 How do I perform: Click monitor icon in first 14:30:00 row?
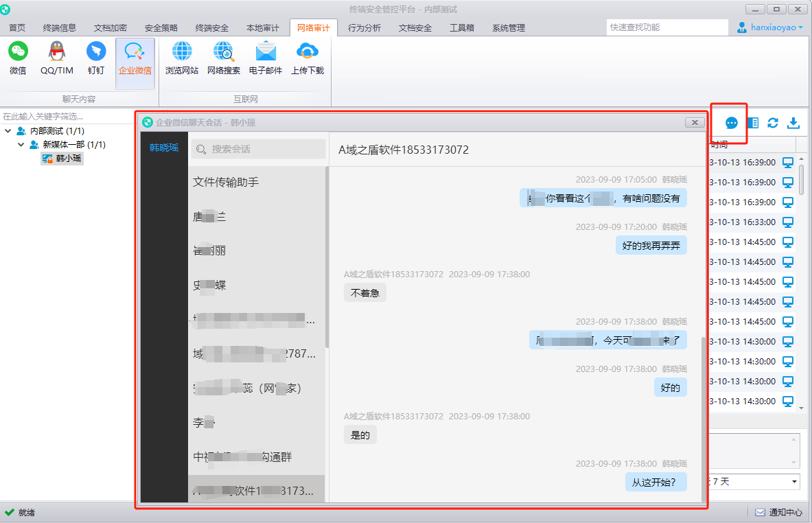coord(788,342)
